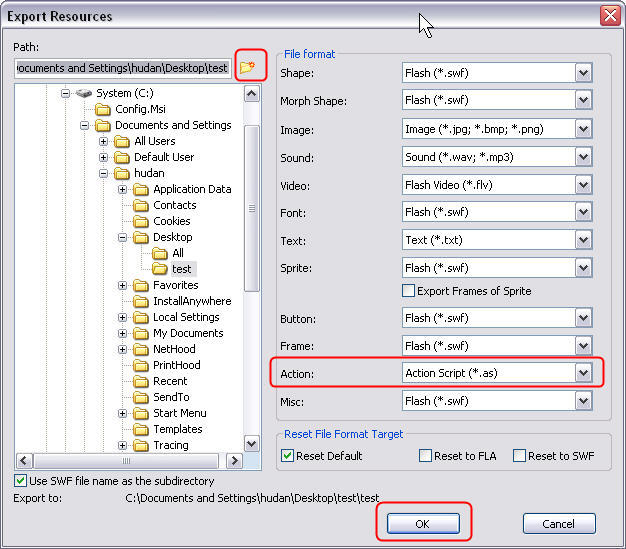Open the Misc format dropdown
The height and width of the screenshot is (549, 626).
(584, 401)
